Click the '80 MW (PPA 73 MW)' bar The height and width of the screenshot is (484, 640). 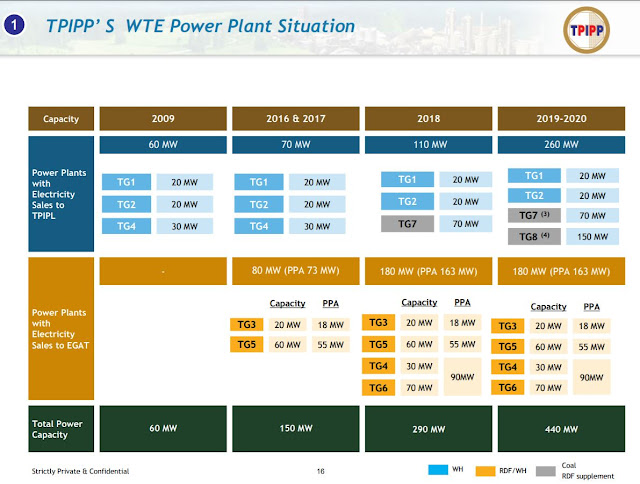click(296, 271)
